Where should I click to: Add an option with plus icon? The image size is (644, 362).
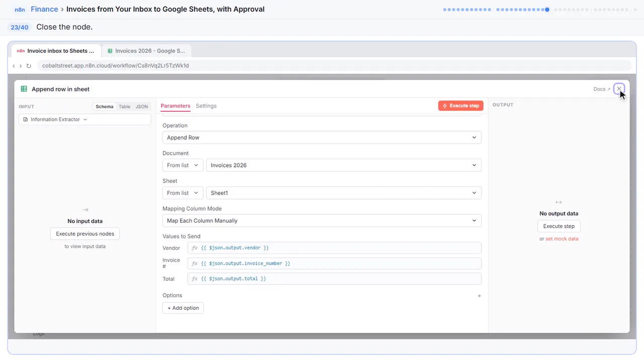coord(479,296)
